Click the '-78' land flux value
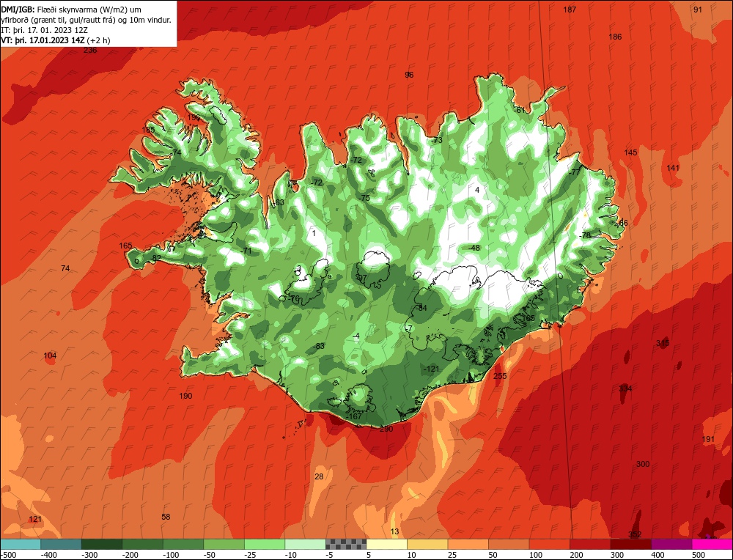 pos(585,235)
